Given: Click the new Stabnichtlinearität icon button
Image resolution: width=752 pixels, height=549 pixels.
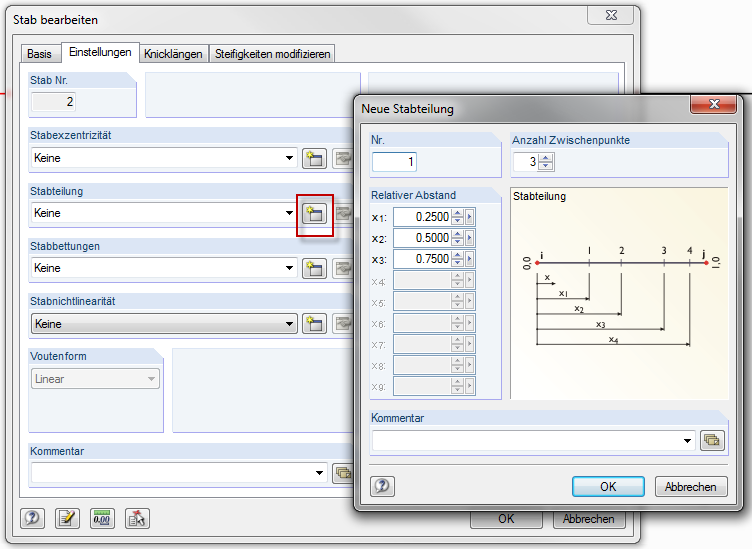Looking at the screenshot, I should [x=314, y=324].
